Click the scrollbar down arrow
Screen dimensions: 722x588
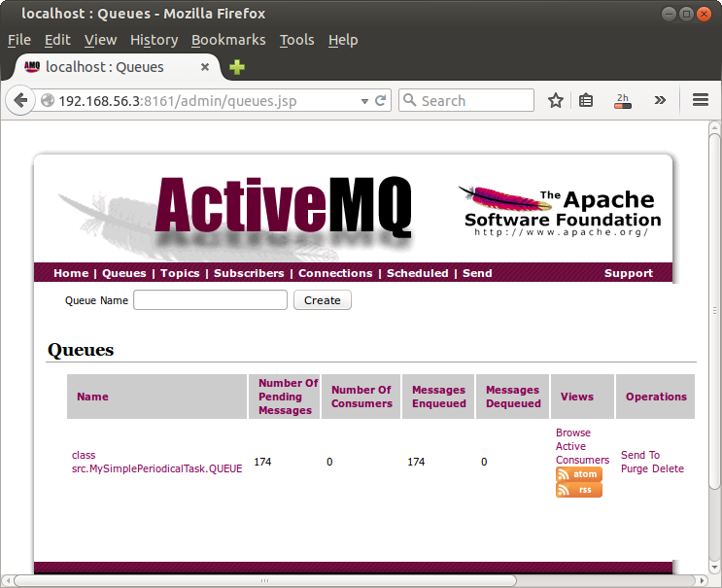coord(714,568)
